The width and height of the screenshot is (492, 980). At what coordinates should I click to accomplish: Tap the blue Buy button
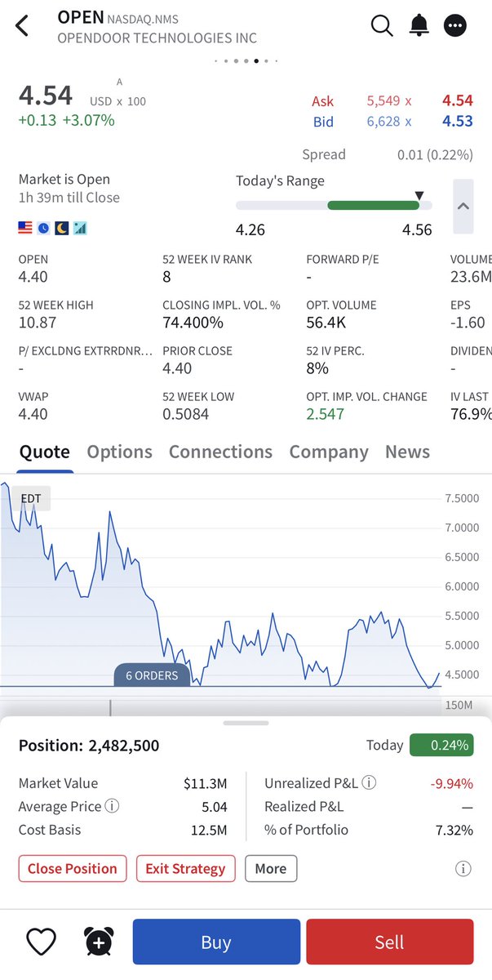pos(216,942)
